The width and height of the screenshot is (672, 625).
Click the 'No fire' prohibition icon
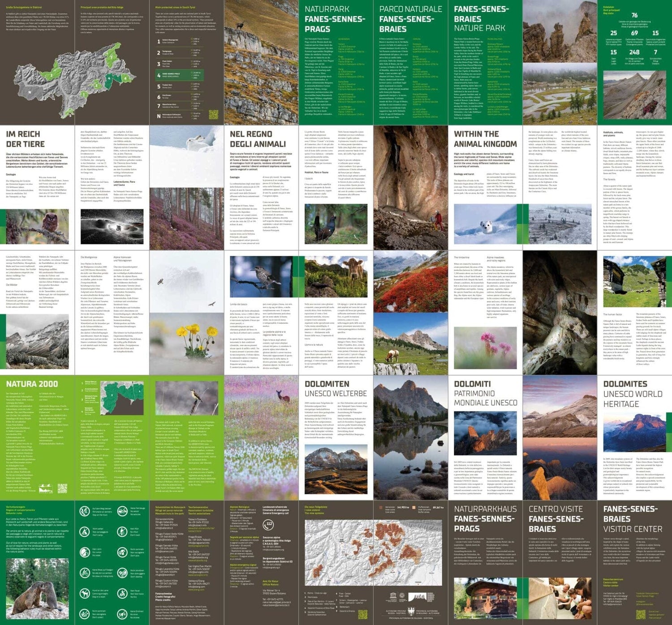pyautogui.click(x=122, y=593)
